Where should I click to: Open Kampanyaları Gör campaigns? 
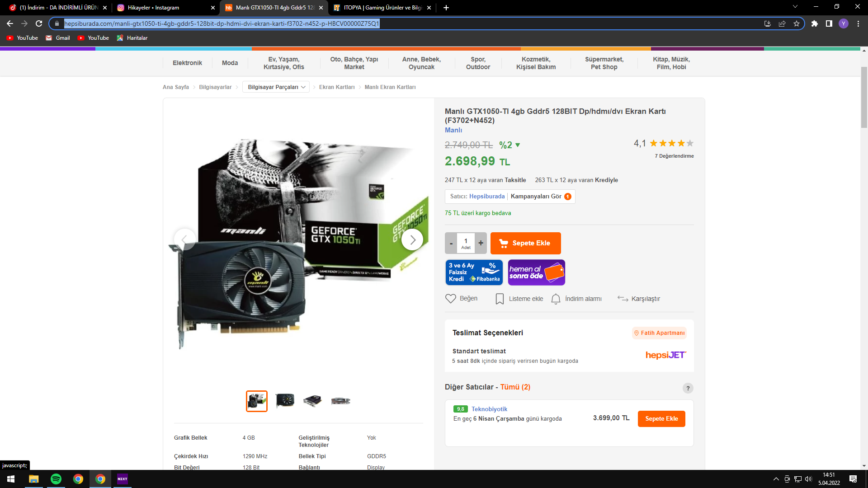click(x=541, y=196)
